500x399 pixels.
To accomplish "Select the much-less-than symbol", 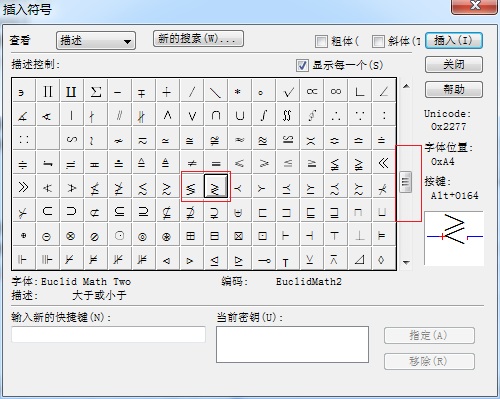I will click(x=384, y=163).
